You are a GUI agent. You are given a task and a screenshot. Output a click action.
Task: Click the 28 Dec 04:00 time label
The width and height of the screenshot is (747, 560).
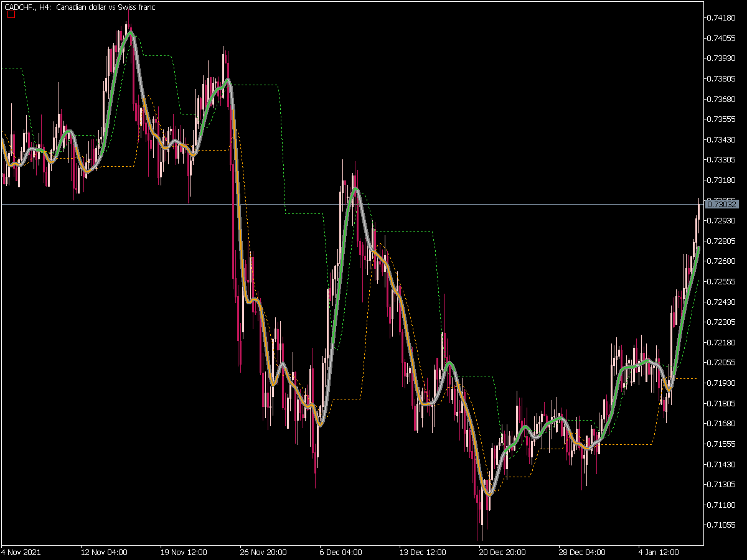tap(582, 552)
